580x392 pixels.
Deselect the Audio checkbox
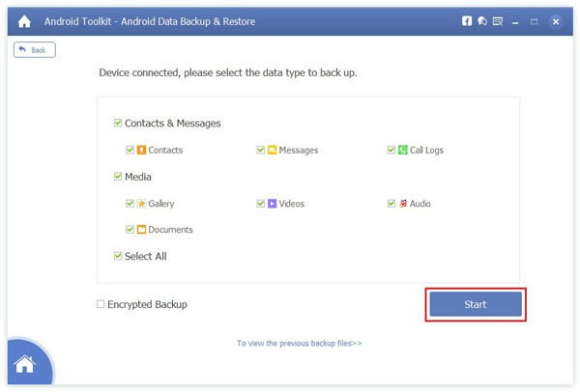391,204
